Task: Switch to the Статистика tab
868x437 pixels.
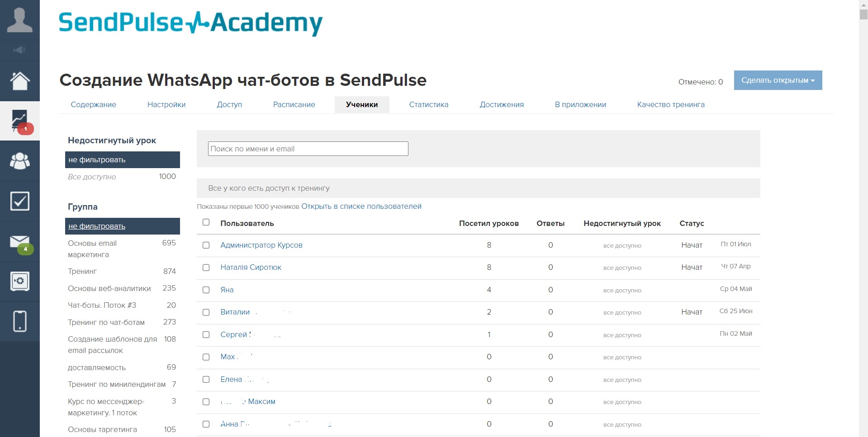Action: (428, 104)
